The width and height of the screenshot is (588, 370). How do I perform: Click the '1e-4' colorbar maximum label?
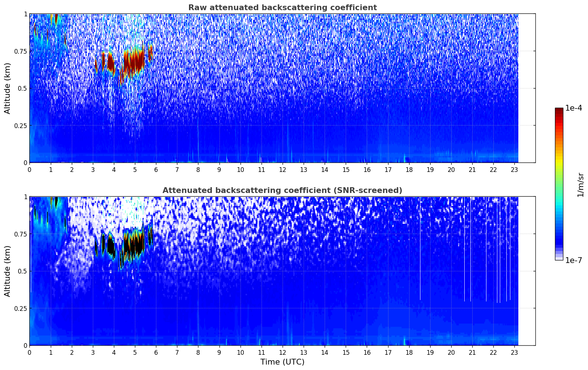[x=574, y=108]
